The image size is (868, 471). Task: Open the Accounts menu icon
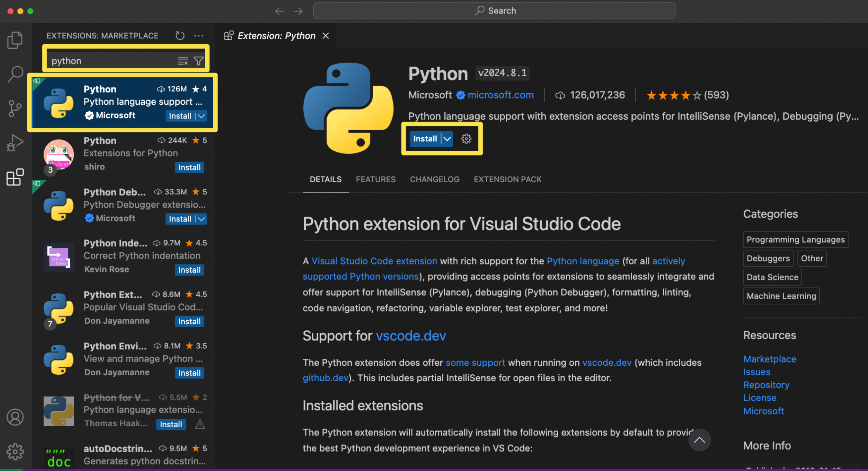[x=15, y=417]
